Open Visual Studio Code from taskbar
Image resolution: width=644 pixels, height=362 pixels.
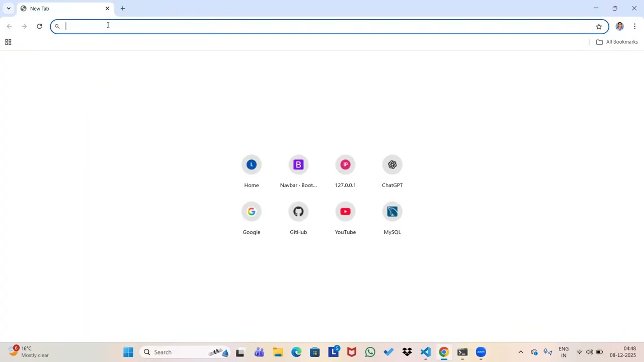(426, 352)
